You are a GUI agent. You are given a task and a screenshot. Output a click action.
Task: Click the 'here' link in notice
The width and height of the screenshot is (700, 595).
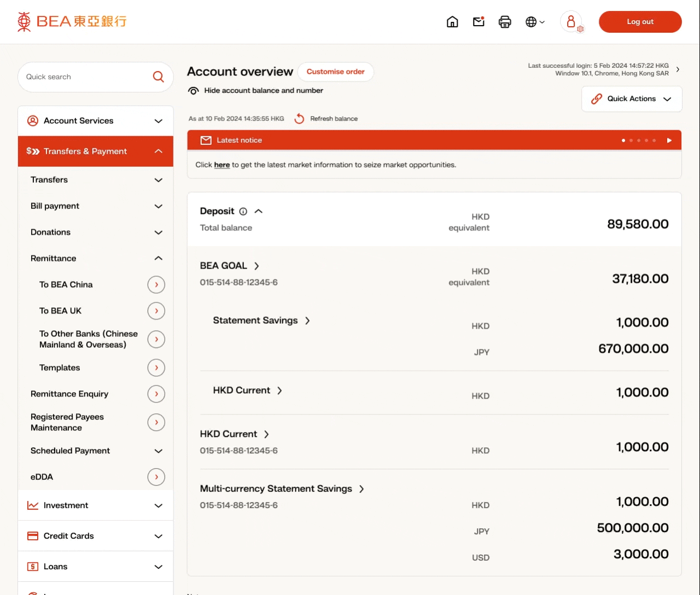point(222,165)
